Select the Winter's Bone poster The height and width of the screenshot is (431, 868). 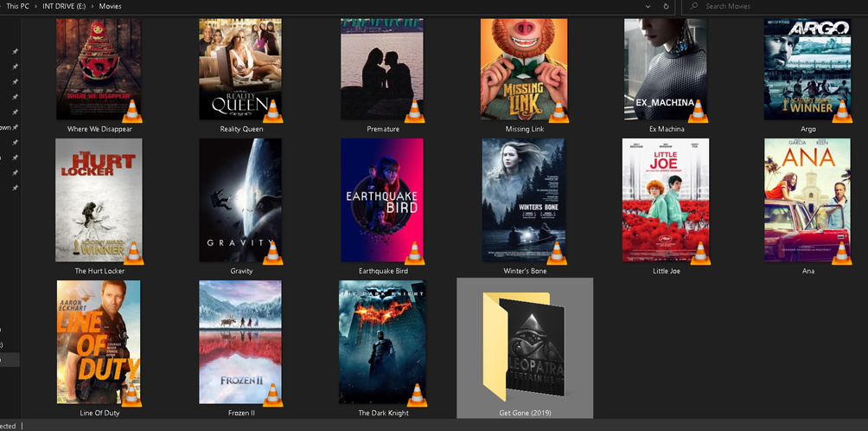[x=524, y=200]
